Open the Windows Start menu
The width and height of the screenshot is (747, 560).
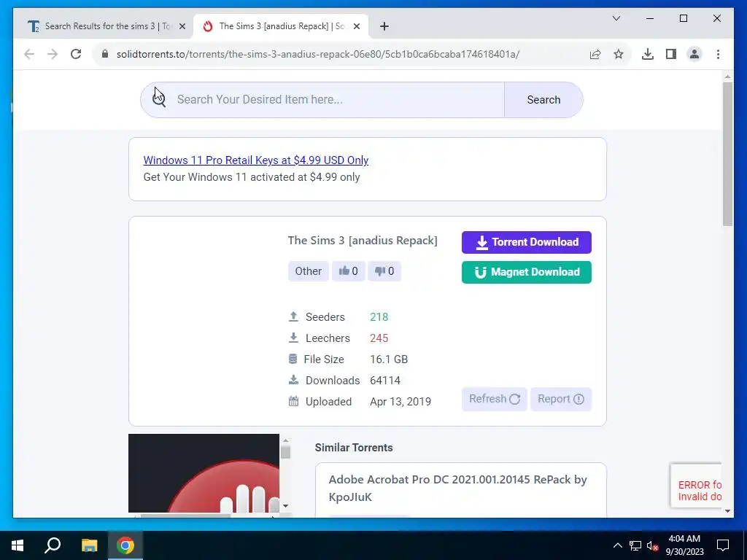click(x=18, y=545)
